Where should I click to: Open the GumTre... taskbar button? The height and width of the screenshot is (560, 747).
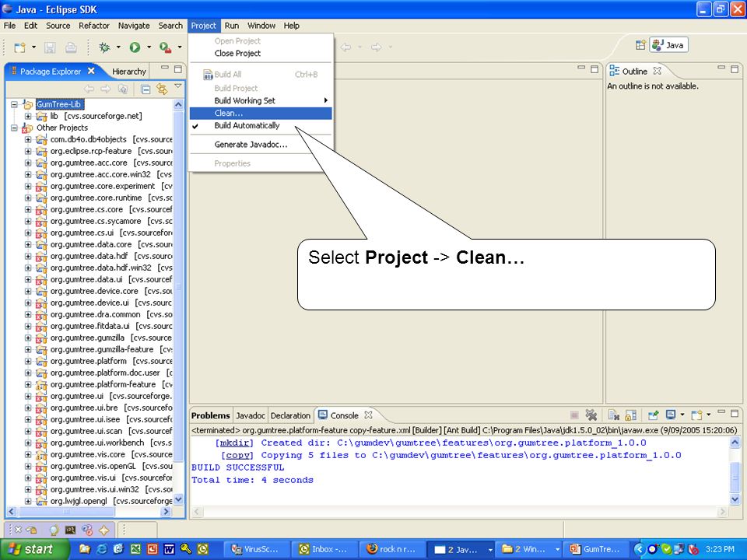(595, 550)
